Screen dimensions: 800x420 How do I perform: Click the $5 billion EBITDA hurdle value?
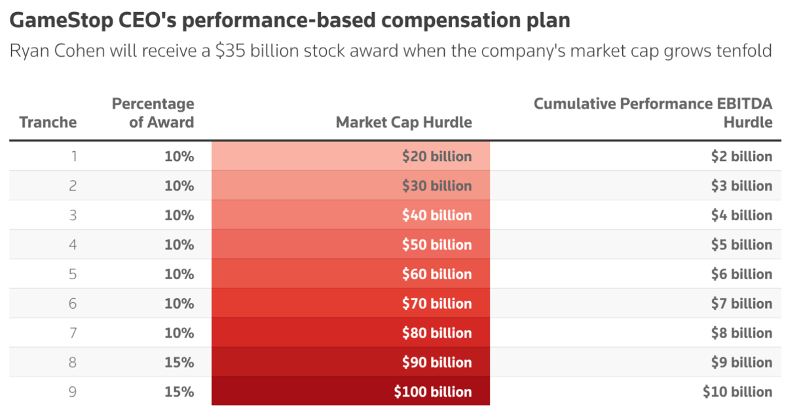742,244
